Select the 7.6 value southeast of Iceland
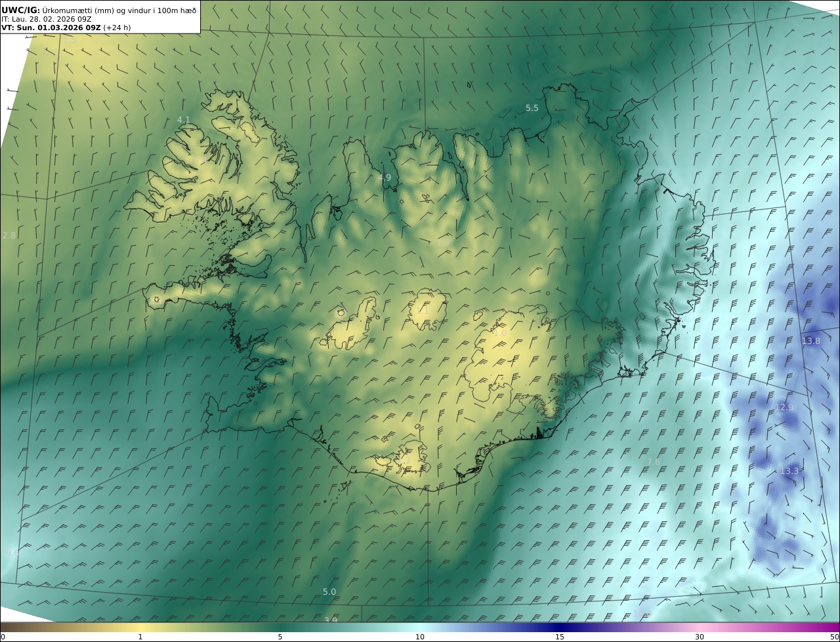840x642 pixels. pyautogui.click(x=654, y=462)
